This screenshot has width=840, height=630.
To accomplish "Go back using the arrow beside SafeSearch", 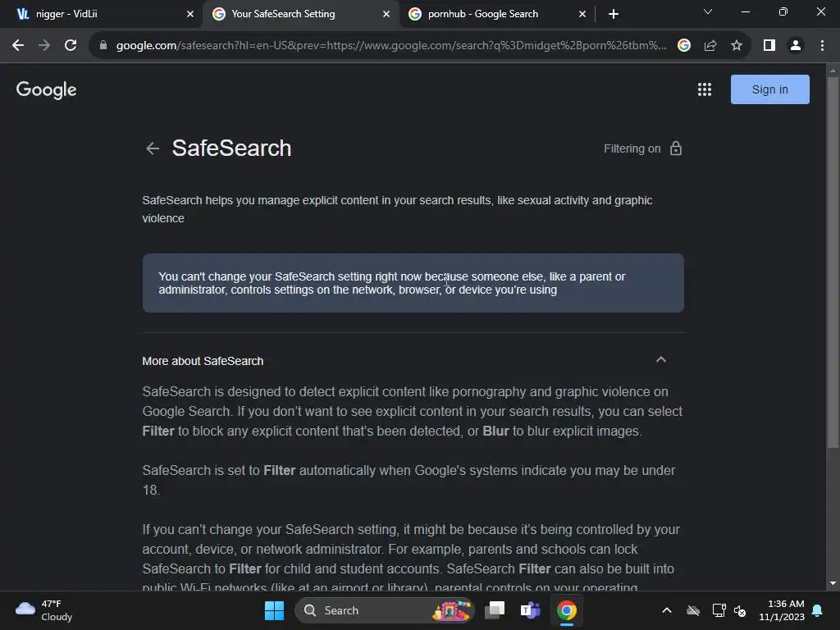I will (x=153, y=148).
